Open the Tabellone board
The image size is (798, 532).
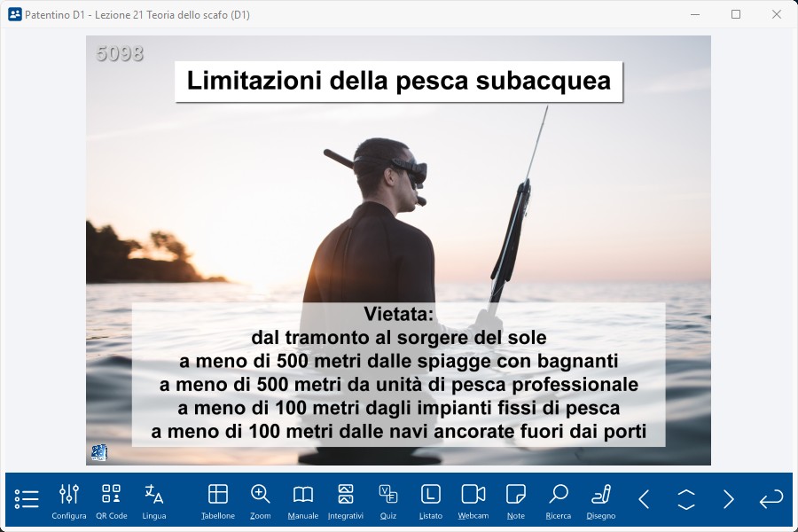(218, 500)
